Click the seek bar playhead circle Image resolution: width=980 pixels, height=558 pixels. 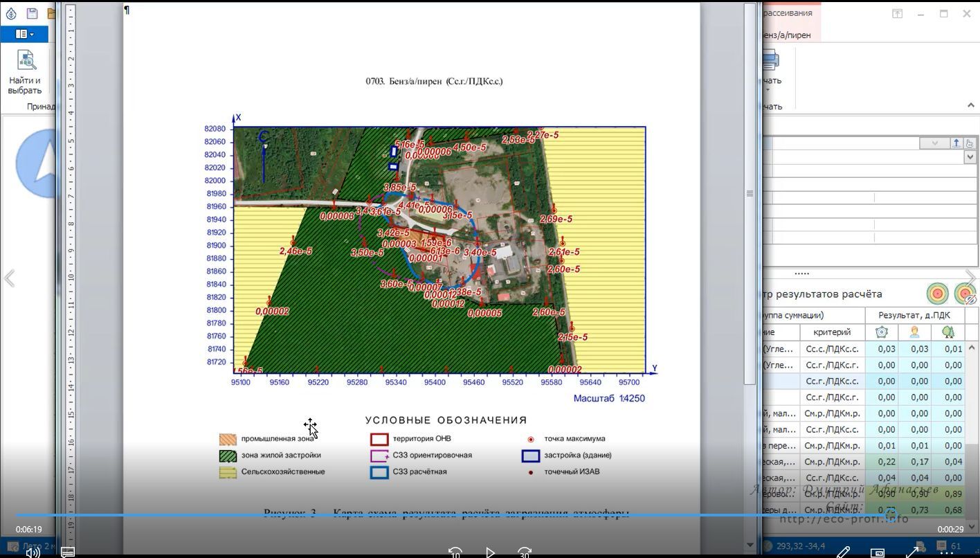click(x=891, y=515)
